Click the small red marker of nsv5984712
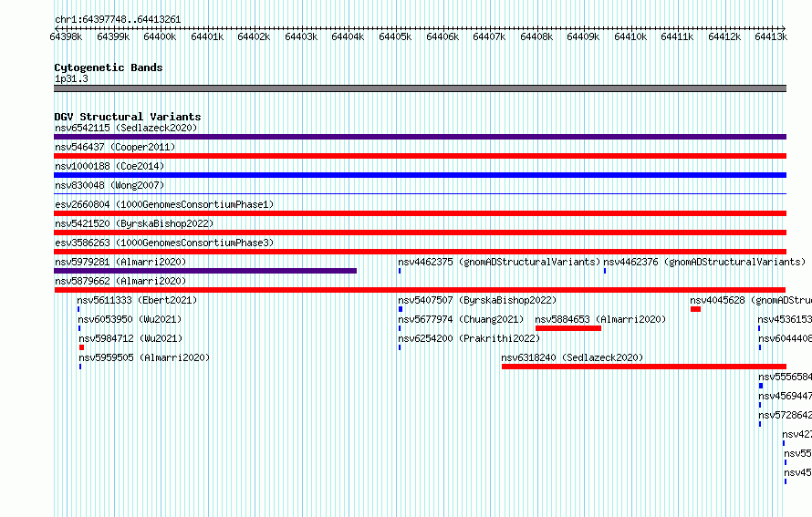The width and height of the screenshot is (812, 517). [x=81, y=347]
